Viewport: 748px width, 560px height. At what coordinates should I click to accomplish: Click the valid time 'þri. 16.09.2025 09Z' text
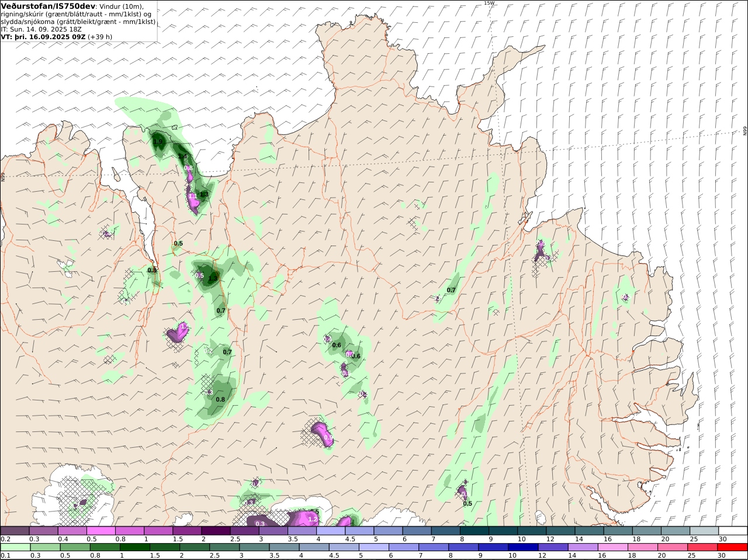[x=50, y=36]
